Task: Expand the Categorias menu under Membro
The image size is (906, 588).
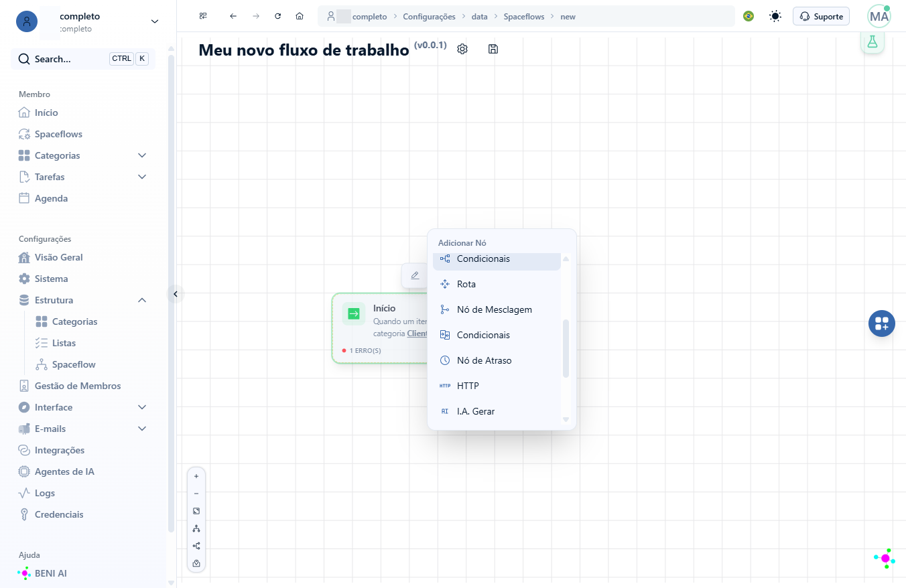Action: pos(142,155)
